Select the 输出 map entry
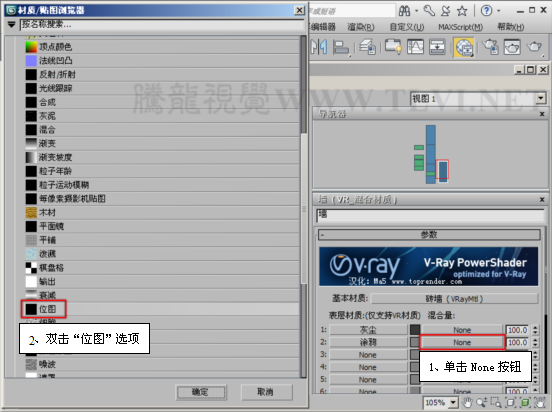Screen dimensions: 552x412 pos(162,281)
